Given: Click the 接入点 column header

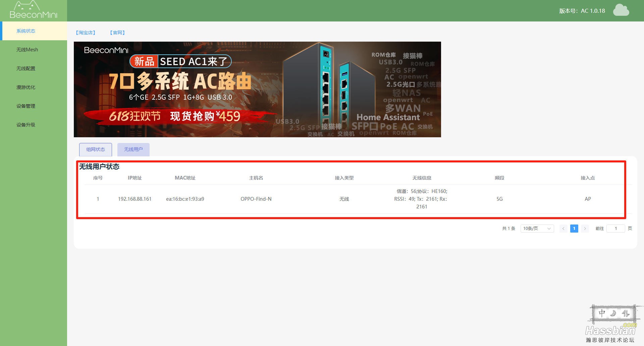Looking at the screenshot, I should pos(588,178).
